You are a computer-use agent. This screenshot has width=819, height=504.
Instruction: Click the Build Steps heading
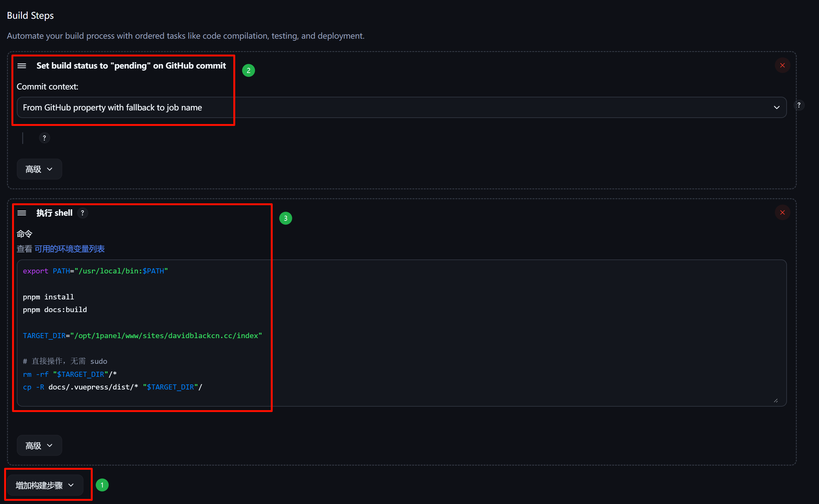(30, 16)
